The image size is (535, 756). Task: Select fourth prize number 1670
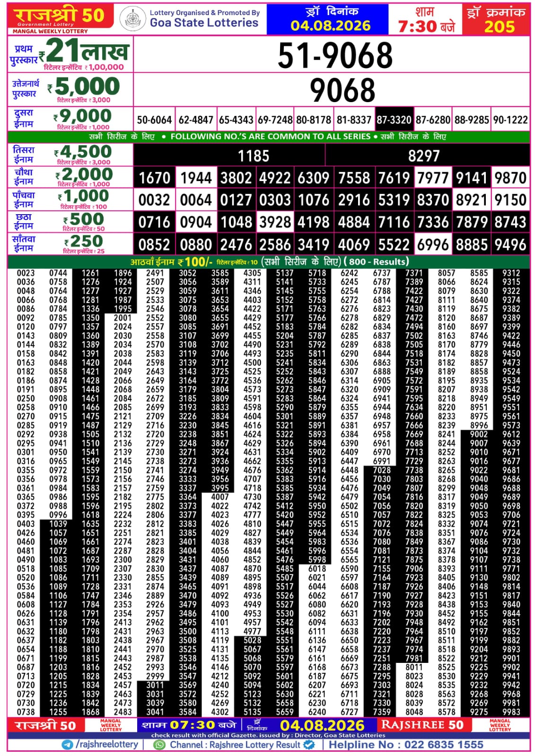tap(154, 178)
